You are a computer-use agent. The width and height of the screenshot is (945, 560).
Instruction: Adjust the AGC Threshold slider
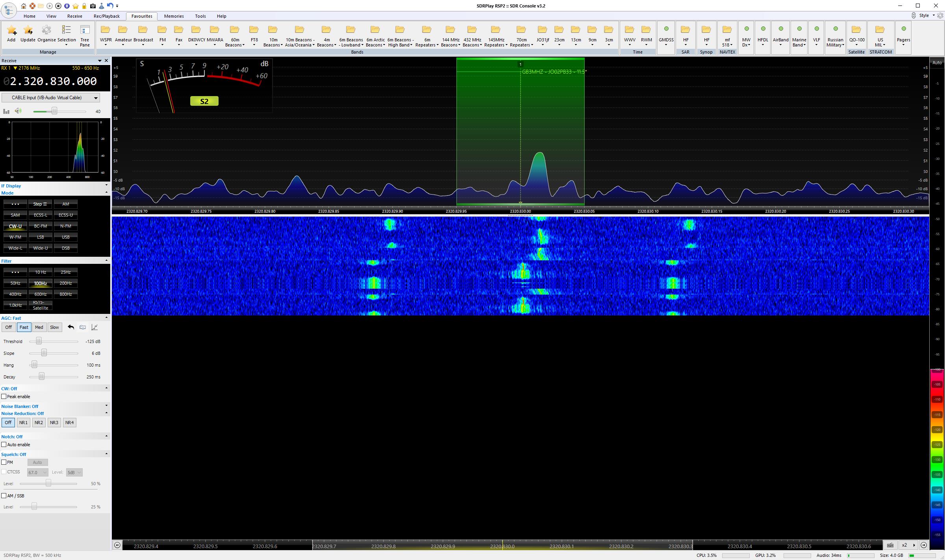click(x=39, y=341)
